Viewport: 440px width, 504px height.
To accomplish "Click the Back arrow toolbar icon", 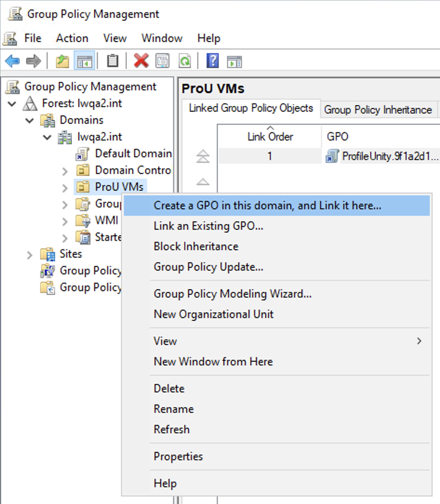I will click(x=12, y=61).
